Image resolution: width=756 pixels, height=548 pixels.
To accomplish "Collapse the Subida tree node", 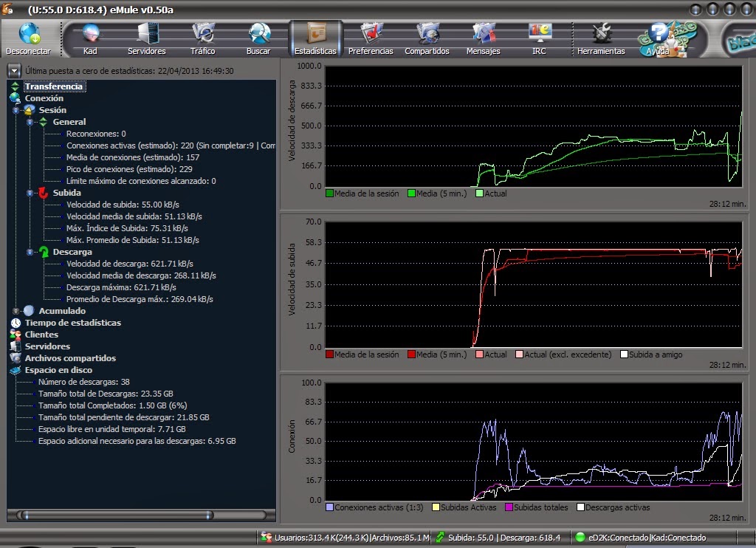I will 30,193.
